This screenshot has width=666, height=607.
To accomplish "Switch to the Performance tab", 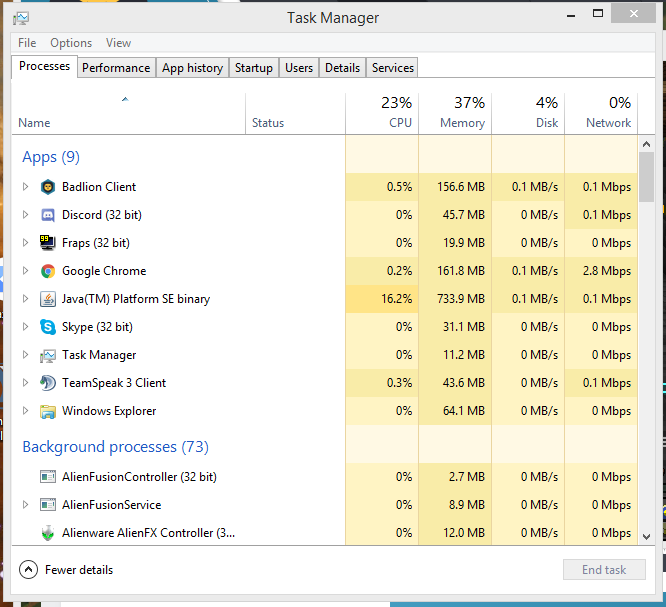I will click(x=116, y=68).
